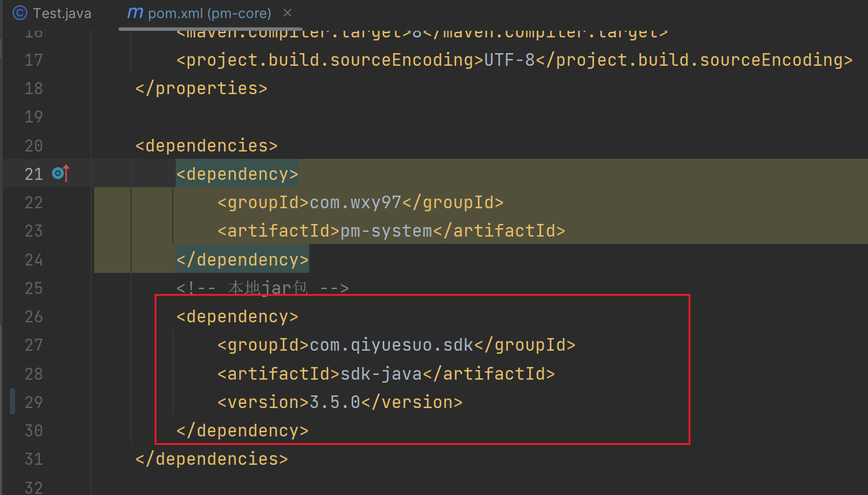Select the pom.xml (pm-core) tab
This screenshot has height=495, width=868.
point(209,13)
